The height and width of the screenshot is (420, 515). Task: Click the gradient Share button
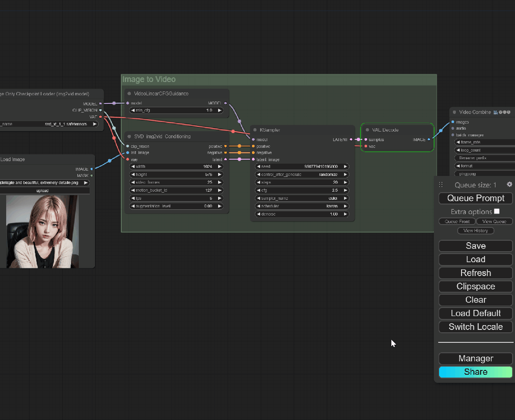click(x=475, y=372)
